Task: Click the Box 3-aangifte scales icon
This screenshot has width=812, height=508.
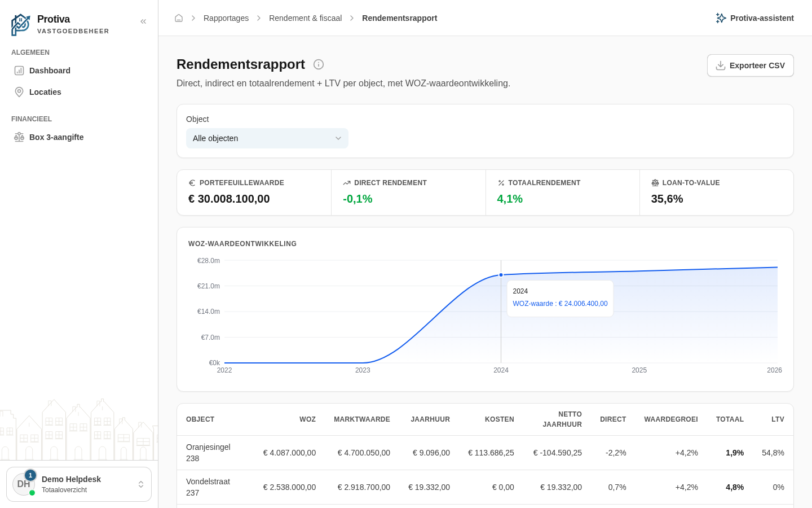Action: tap(19, 137)
